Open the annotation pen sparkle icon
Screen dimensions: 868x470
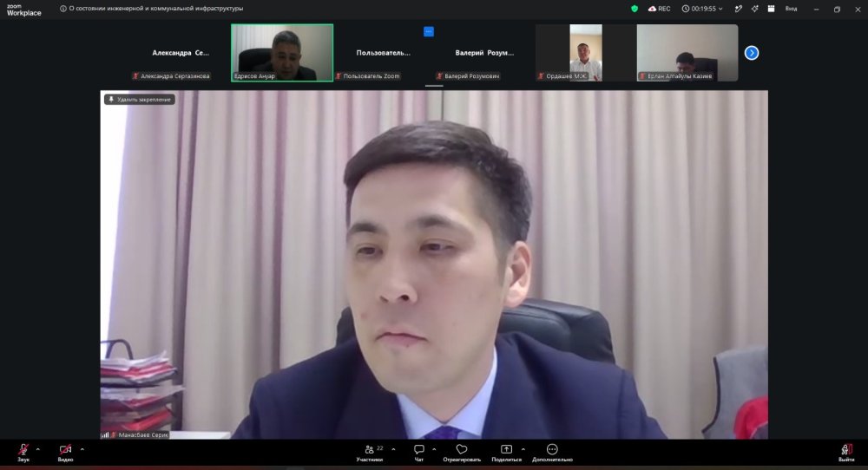coord(738,9)
